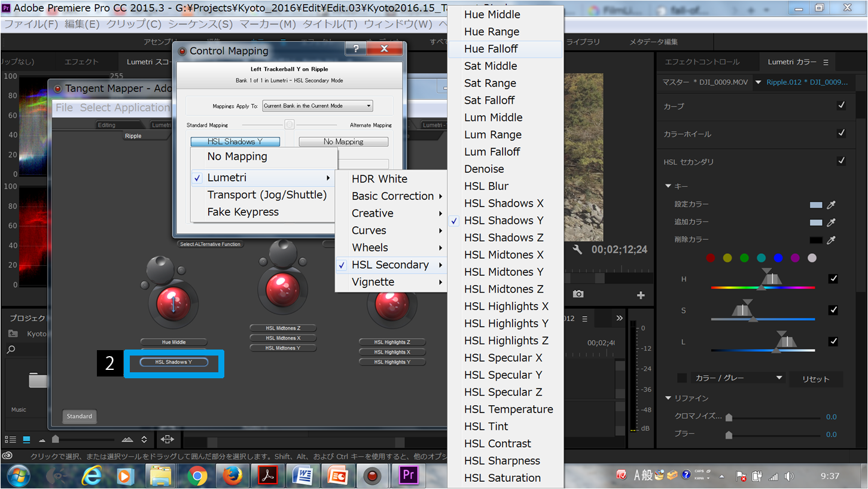This screenshot has height=489, width=868.
Task: Click the ブラー slider handle
Action: click(729, 435)
